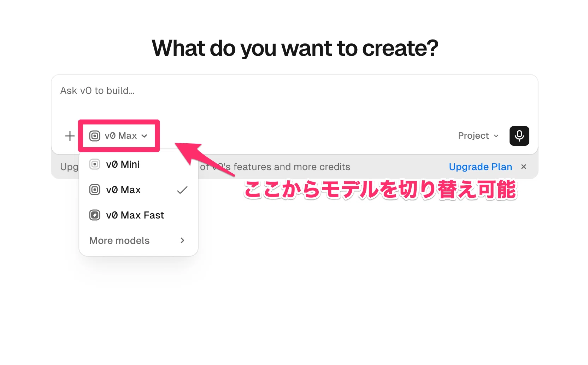This screenshot has width=588, height=365.
Task: Open the Project dropdown
Action: click(x=478, y=136)
